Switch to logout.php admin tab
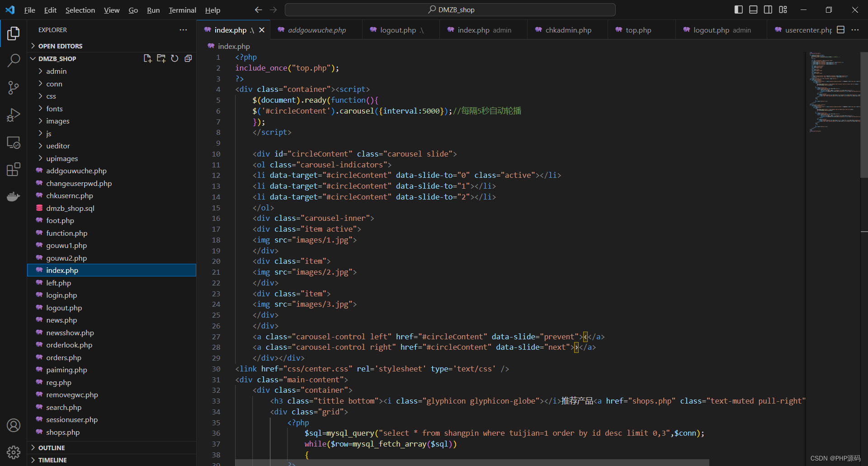The image size is (868, 466). click(x=722, y=30)
